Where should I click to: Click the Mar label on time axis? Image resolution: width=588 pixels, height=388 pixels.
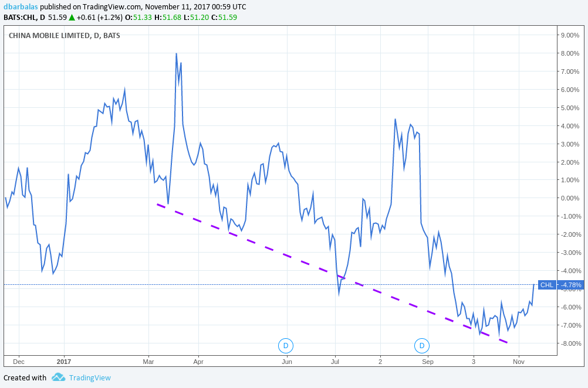148,362
